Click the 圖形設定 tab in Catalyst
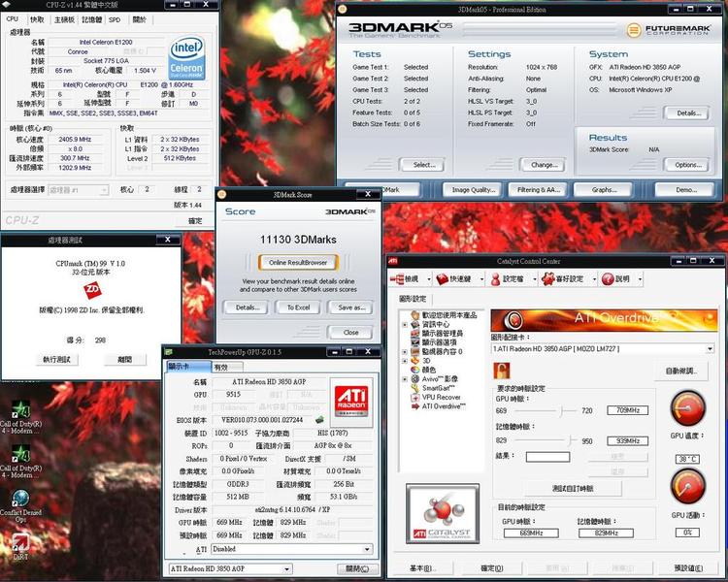The height and width of the screenshot is (582, 728). [x=413, y=299]
